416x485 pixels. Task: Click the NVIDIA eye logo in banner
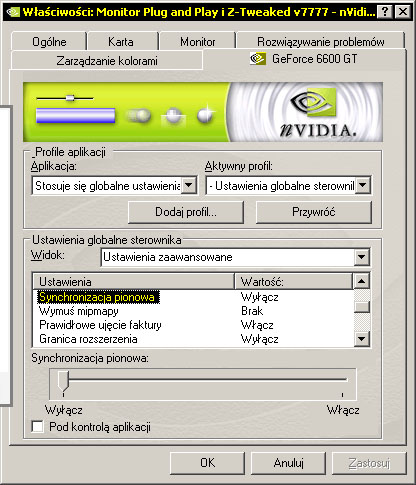[x=313, y=102]
